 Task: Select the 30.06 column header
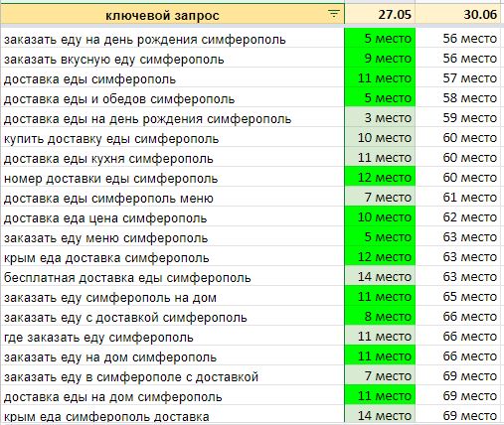click(457, 15)
